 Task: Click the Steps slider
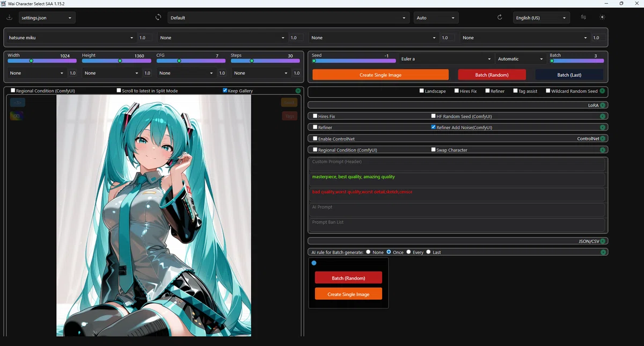click(265, 61)
